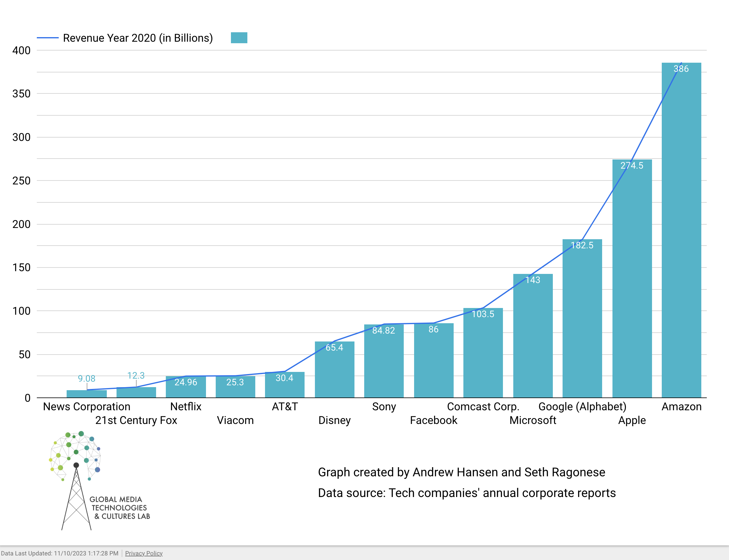The width and height of the screenshot is (729, 560).
Task: Click the teal bar legend swatch
Action: 239,38
